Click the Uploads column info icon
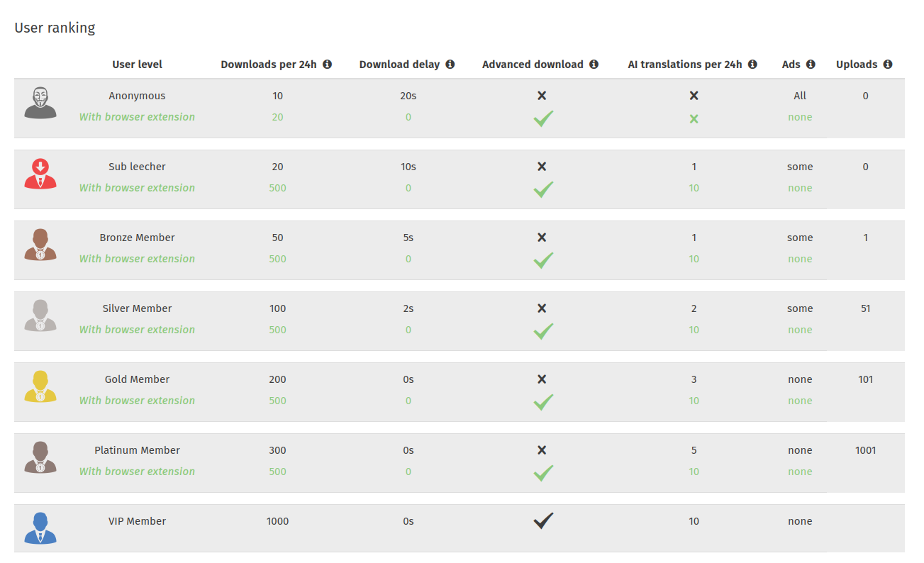This screenshot has width=924, height=563. [889, 64]
